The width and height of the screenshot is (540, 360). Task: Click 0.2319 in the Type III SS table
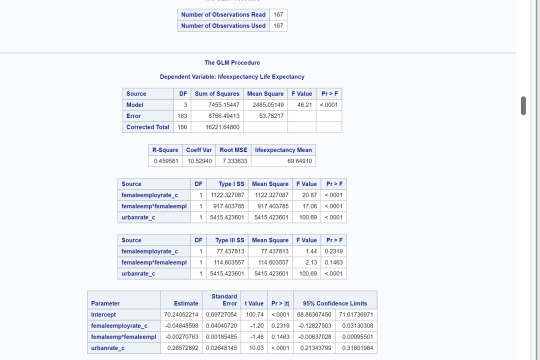coord(334,251)
